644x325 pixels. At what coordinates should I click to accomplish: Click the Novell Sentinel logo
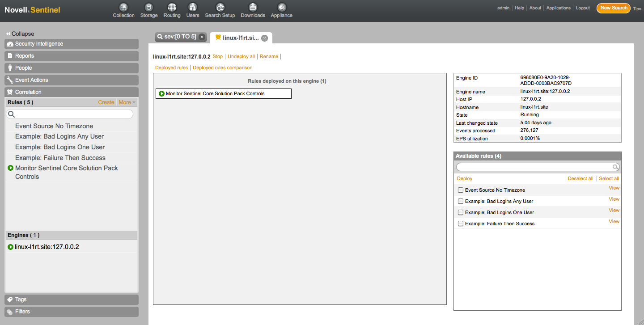pyautogui.click(x=32, y=10)
